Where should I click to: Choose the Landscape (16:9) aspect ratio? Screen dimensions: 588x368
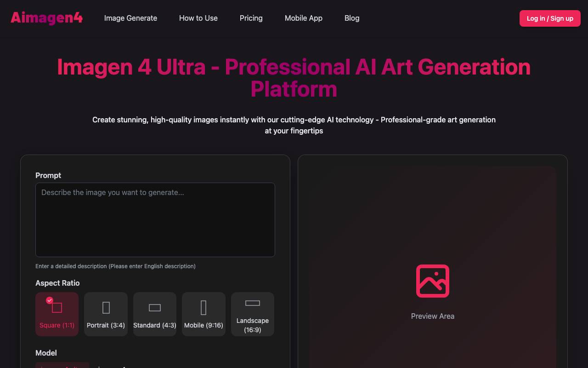coord(253,314)
